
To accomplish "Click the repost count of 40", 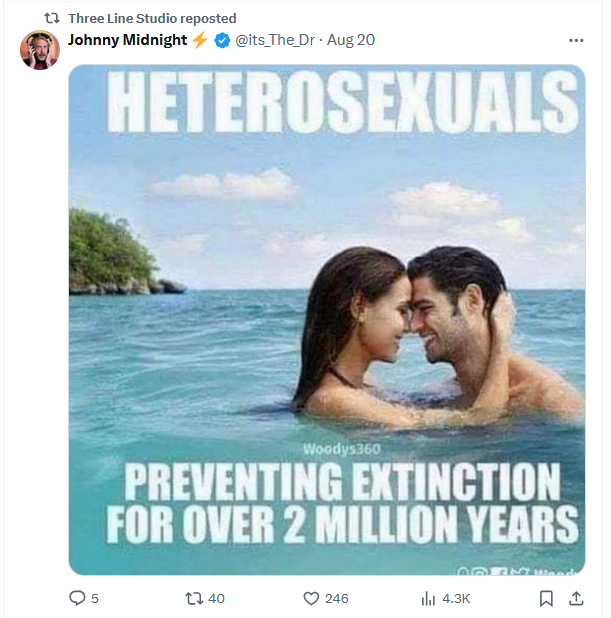I will tap(216, 598).
